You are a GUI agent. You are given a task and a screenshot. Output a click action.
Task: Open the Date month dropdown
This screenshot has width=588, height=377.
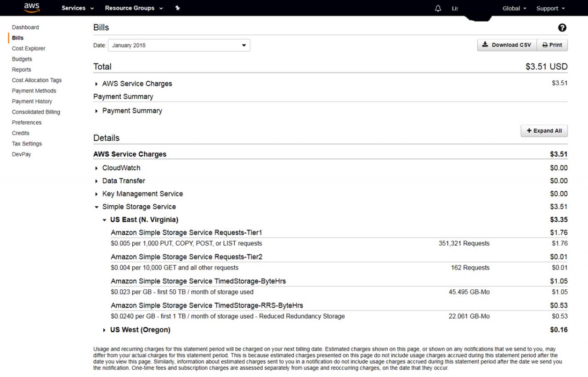[179, 45]
